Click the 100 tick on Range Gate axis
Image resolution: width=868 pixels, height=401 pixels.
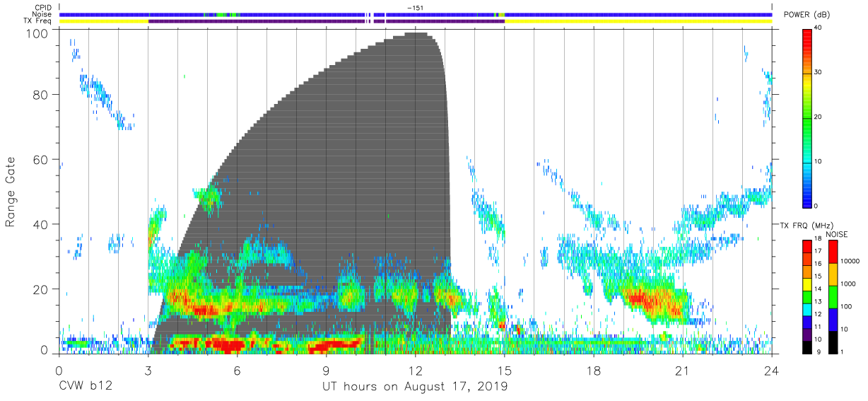[x=37, y=33]
